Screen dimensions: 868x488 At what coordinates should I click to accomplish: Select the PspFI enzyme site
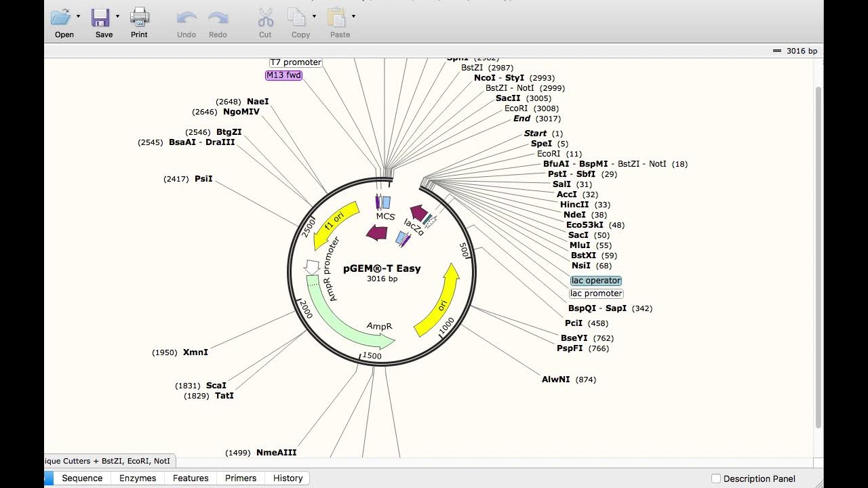coord(570,348)
